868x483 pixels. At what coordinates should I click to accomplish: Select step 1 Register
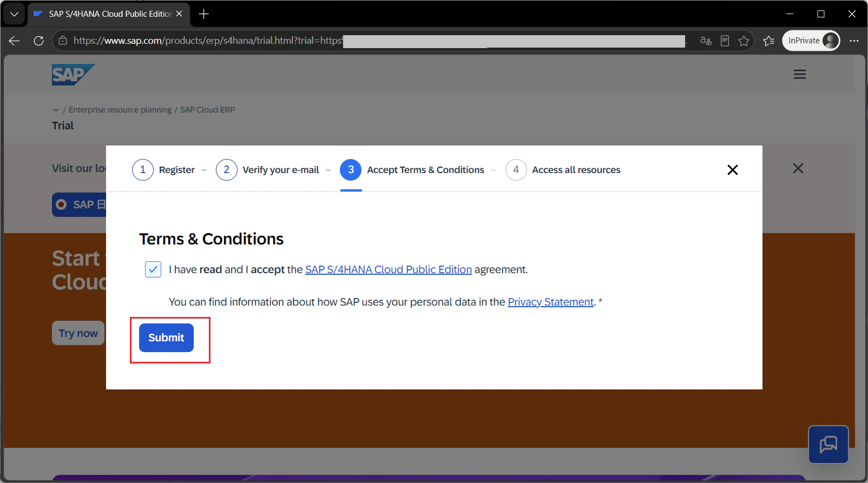[163, 170]
